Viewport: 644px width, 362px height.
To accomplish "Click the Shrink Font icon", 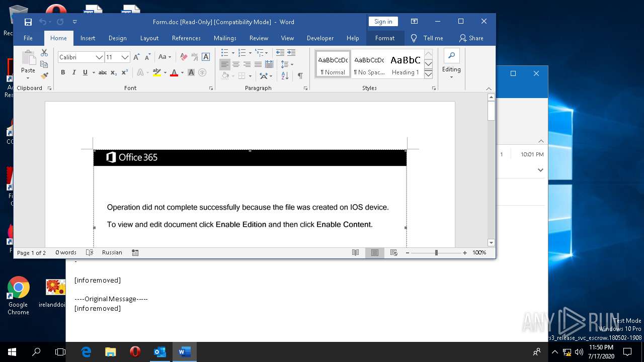I will tap(147, 57).
